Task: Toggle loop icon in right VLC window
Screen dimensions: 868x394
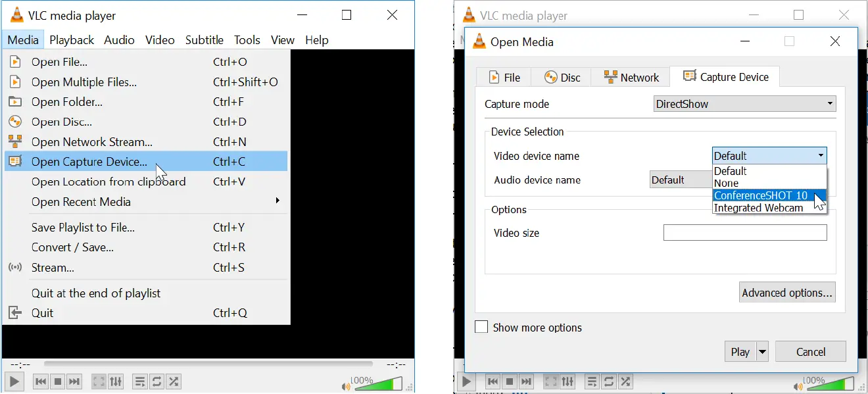Action: pos(609,382)
